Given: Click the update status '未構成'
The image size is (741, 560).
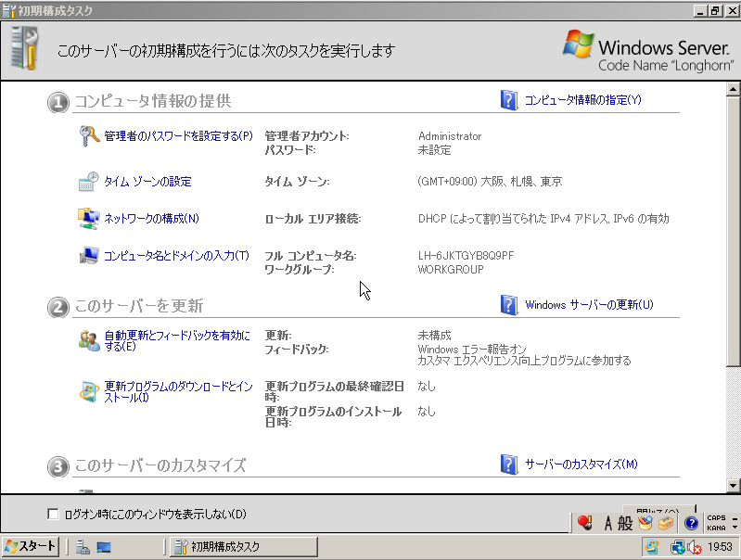Looking at the screenshot, I should pos(434,336).
